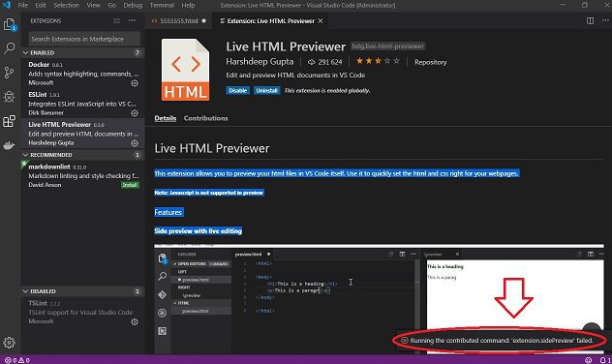This screenshot has width=612, height=364.
Task: Open the Debug menu
Action: pyautogui.click(x=133, y=5)
